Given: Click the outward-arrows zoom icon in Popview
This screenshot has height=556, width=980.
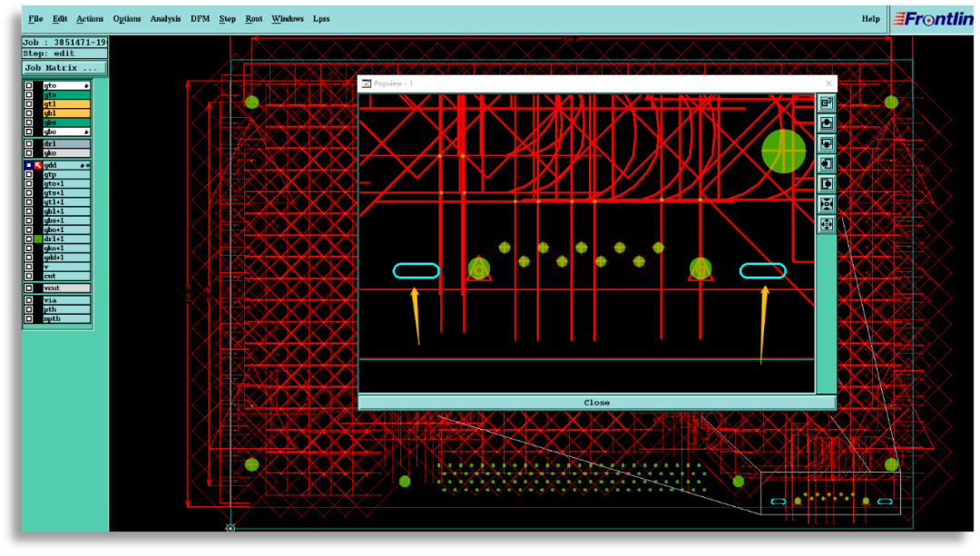Looking at the screenshot, I should pyautogui.click(x=827, y=224).
